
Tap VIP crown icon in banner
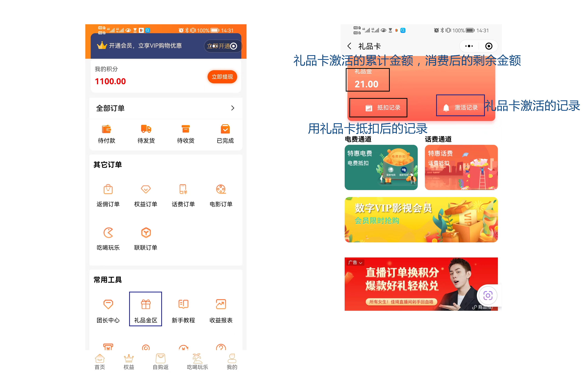coord(102,46)
